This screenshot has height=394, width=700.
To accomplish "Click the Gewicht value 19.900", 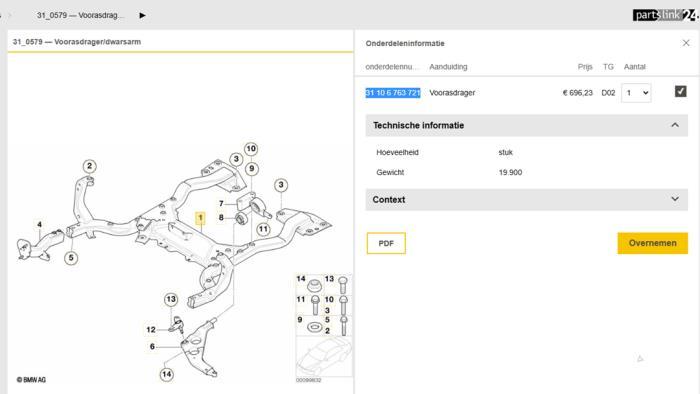I will (x=510, y=172).
